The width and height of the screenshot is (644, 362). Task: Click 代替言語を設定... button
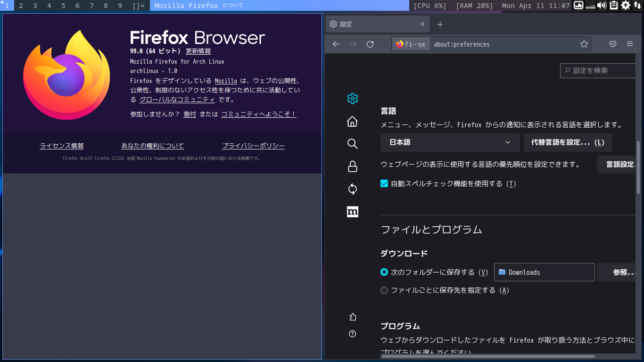568,142
